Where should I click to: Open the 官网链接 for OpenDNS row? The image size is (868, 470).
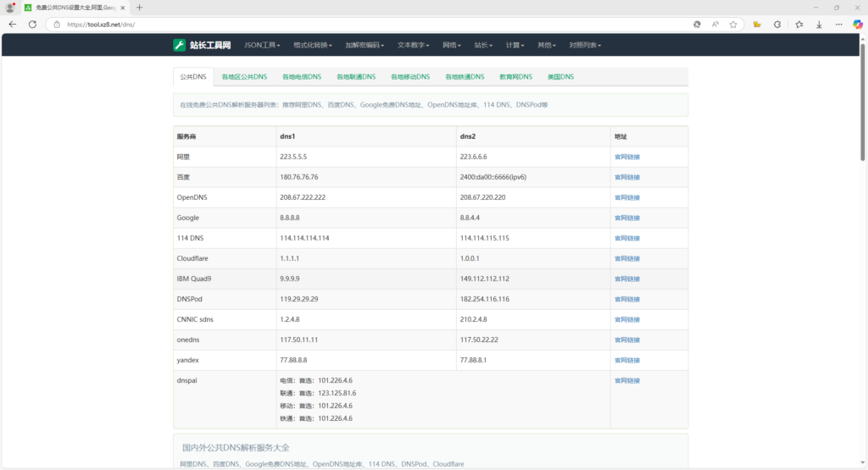[x=627, y=197]
